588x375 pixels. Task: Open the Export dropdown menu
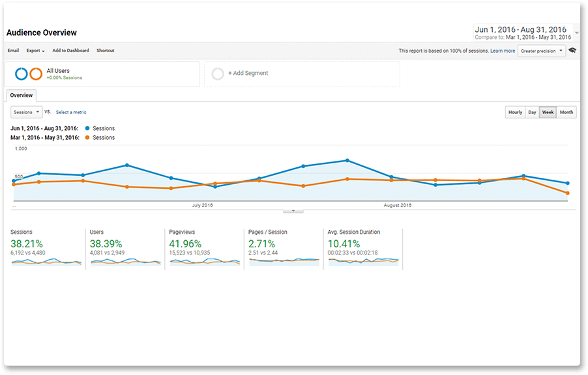[x=35, y=51]
